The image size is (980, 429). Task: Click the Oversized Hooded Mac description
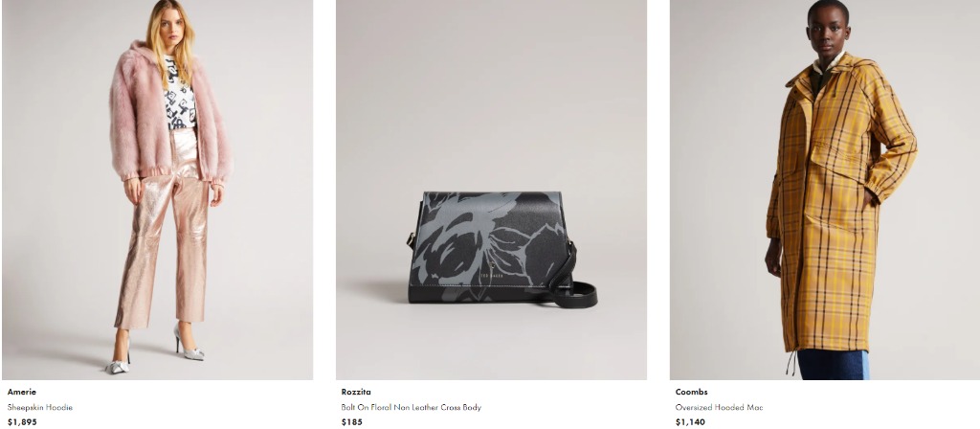click(x=719, y=407)
